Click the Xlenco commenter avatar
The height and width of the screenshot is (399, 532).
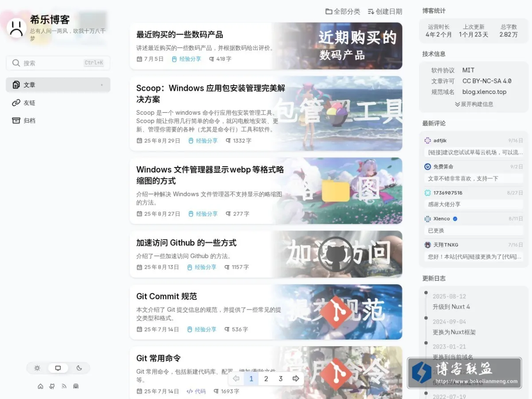[x=427, y=219]
